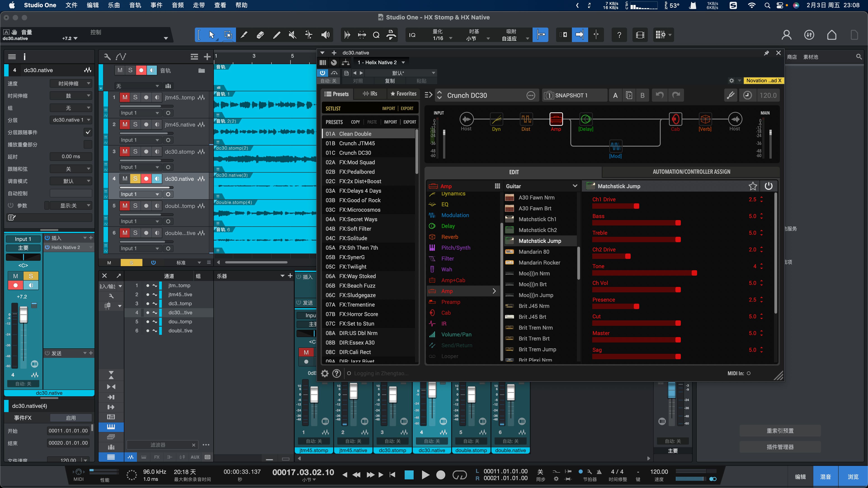Load preset 02A FX:Mod Squad

[x=357, y=162]
